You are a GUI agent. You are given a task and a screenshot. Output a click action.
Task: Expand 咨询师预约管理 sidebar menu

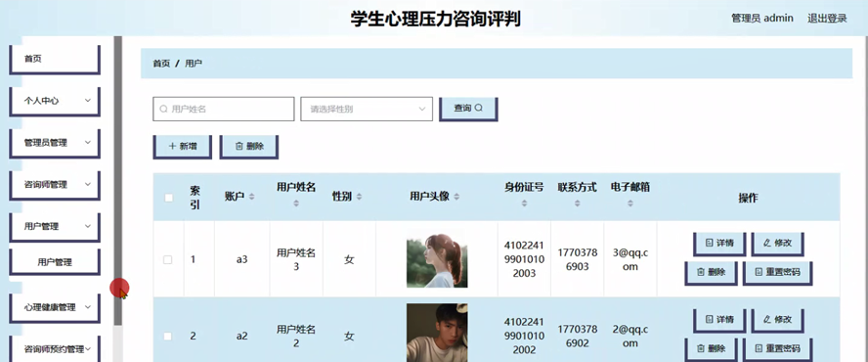(x=55, y=349)
